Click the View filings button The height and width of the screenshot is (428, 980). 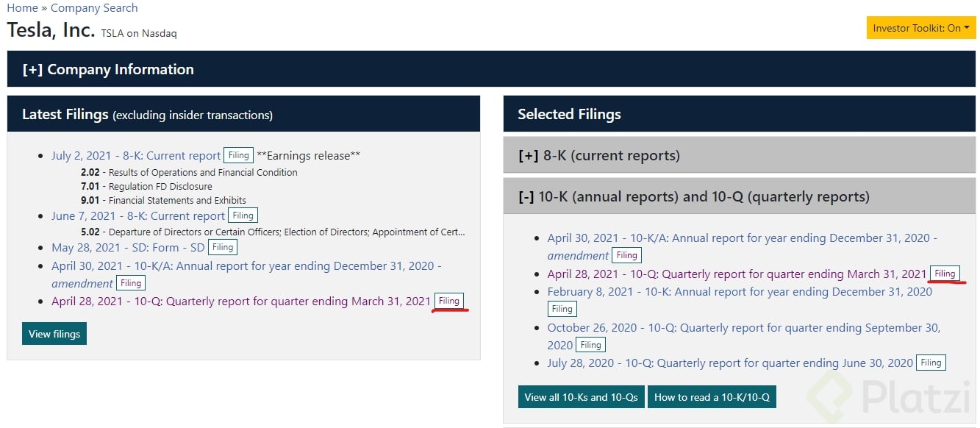pyautogui.click(x=54, y=334)
